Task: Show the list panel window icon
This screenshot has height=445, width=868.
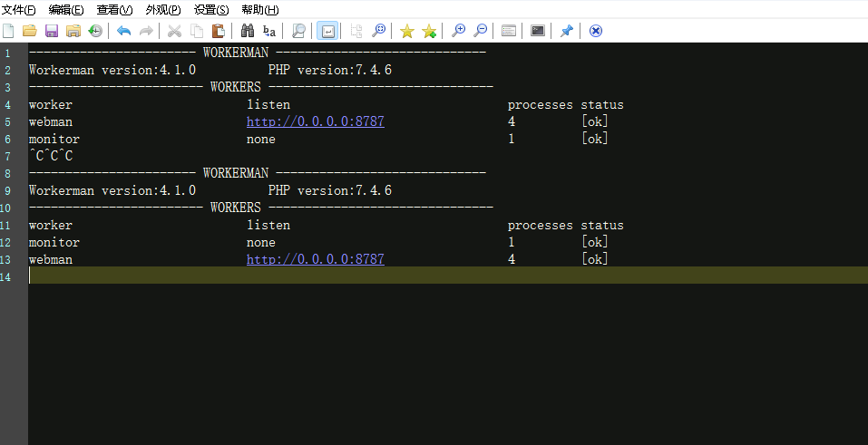Action: (509, 31)
